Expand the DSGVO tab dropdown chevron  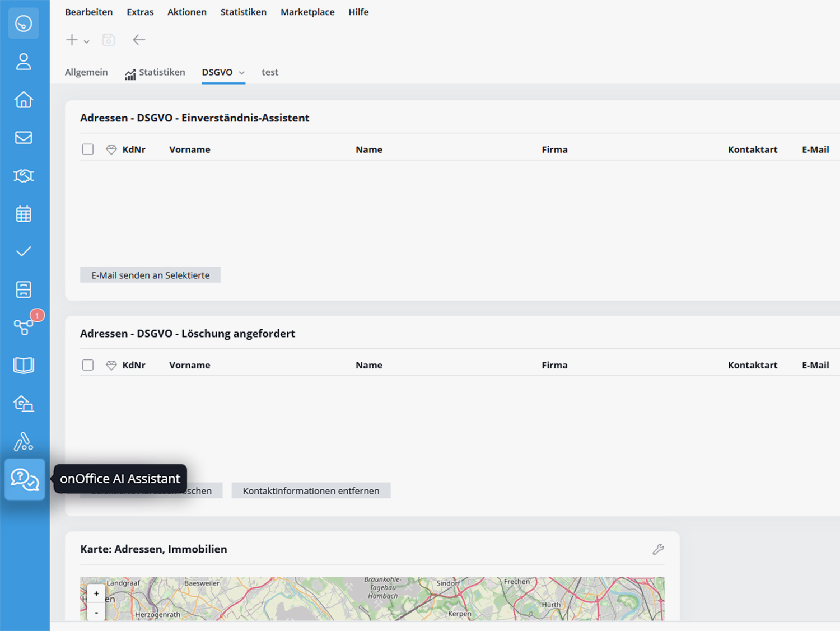coord(242,73)
